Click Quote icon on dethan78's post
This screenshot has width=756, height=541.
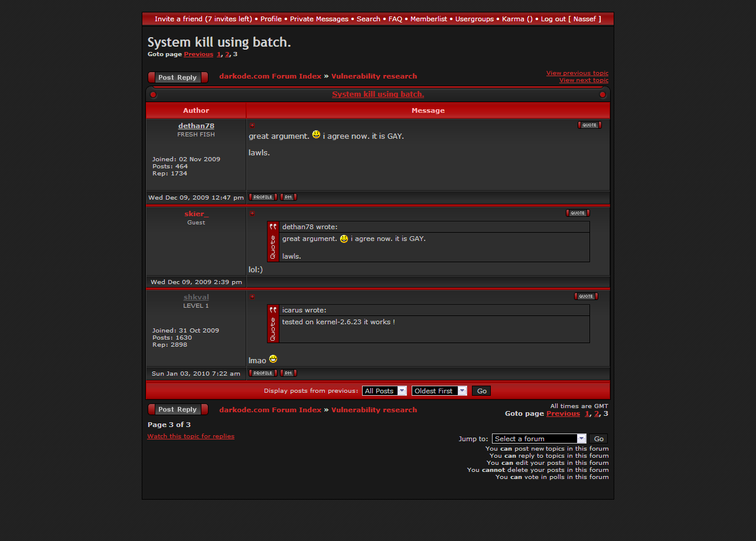coord(589,125)
